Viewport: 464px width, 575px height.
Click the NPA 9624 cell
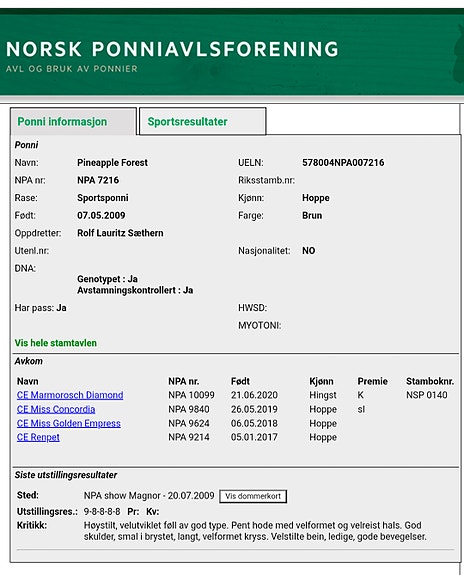189,423
